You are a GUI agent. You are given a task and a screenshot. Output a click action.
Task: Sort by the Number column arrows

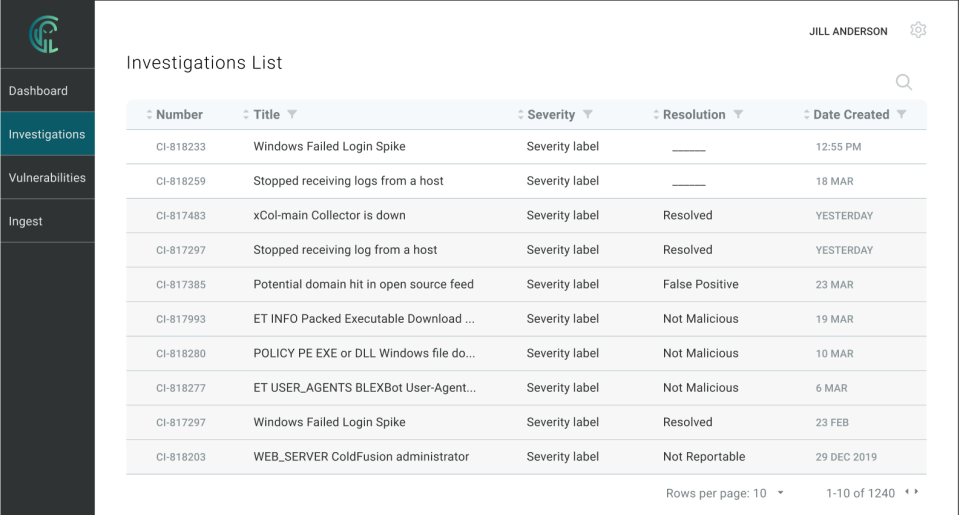point(149,115)
